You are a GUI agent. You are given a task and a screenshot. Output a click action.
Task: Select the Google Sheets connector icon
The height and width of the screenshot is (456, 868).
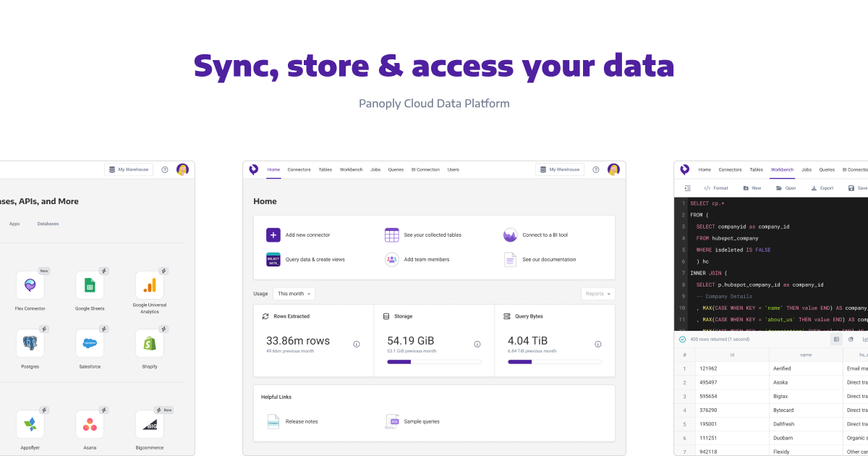click(x=90, y=285)
